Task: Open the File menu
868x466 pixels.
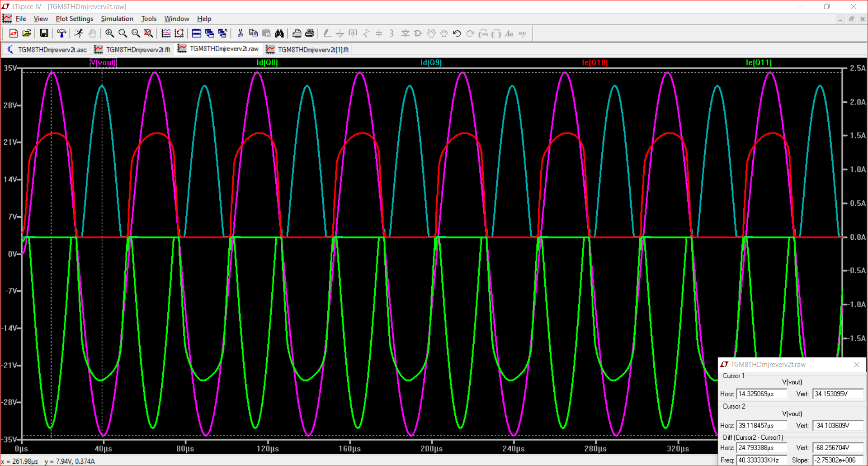Action: click(21, 19)
